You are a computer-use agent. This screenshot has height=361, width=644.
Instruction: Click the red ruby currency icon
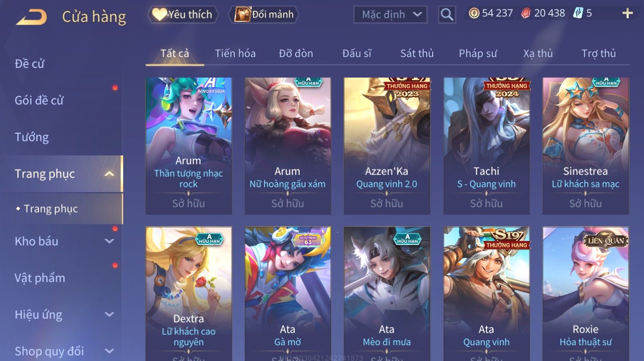[x=526, y=13]
